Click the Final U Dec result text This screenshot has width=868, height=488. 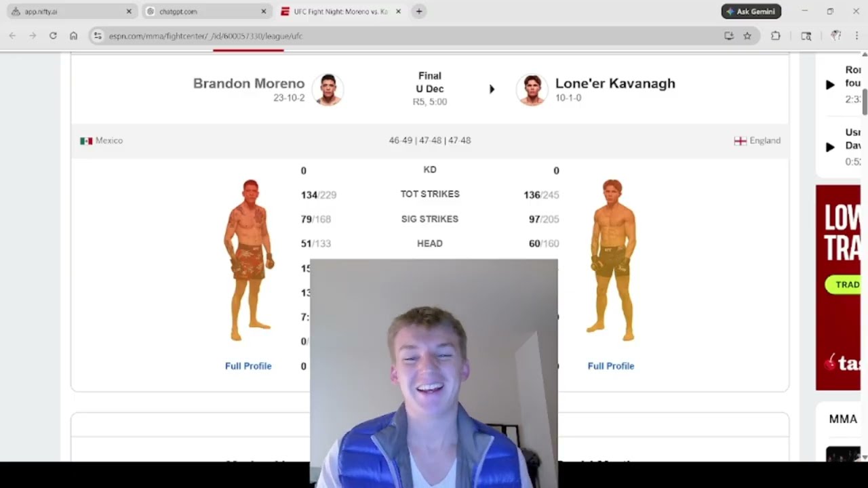point(430,83)
